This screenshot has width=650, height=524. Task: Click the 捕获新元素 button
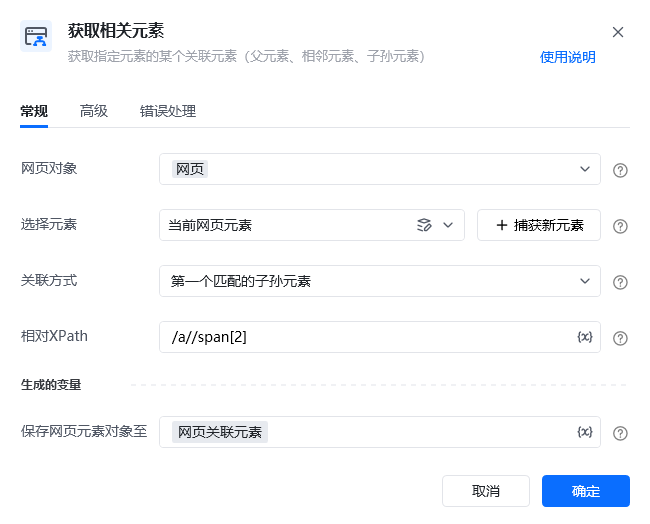tap(539, 225)
